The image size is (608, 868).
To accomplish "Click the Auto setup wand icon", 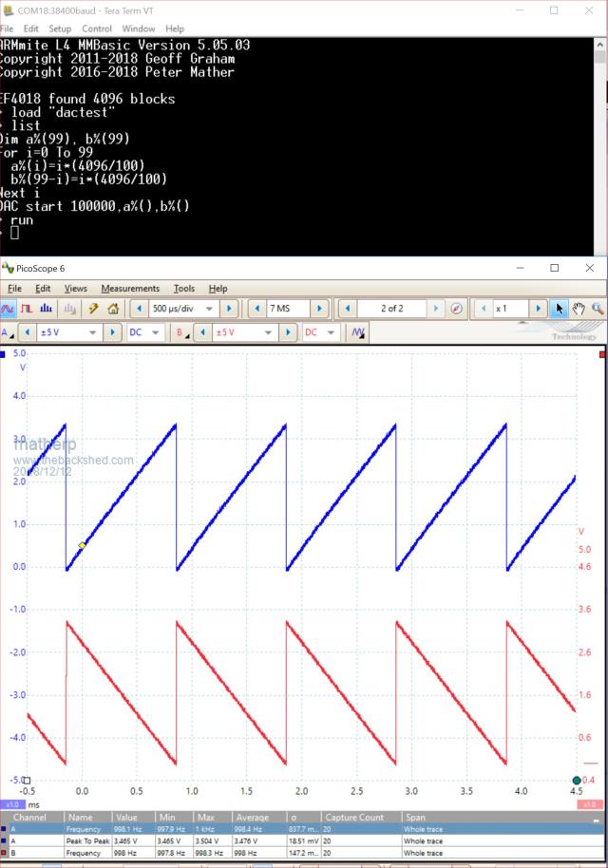I will (94, 309).
